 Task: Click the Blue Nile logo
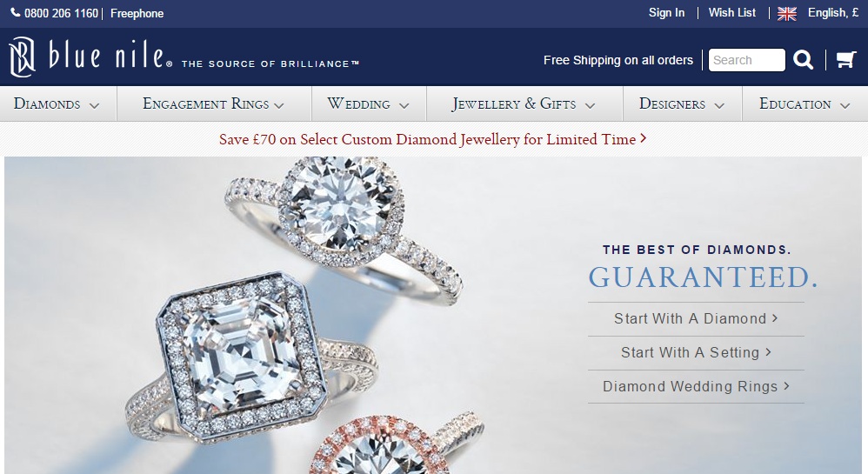pos(90,57)
